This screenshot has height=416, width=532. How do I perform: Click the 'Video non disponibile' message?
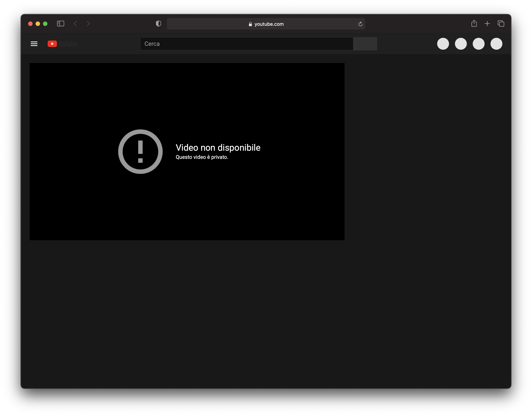[218, 148]
